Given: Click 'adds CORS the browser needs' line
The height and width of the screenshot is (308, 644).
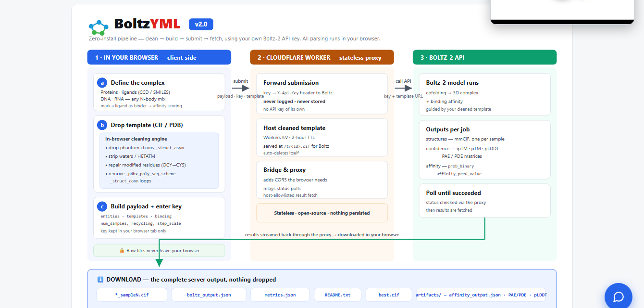Looking at the screenshot, I should tap(296, 180).
